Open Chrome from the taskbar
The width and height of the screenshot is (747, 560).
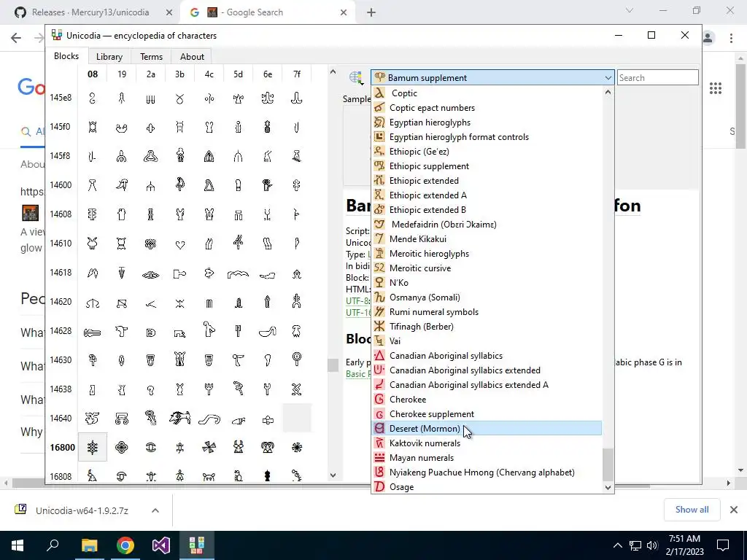pos(125,545)
